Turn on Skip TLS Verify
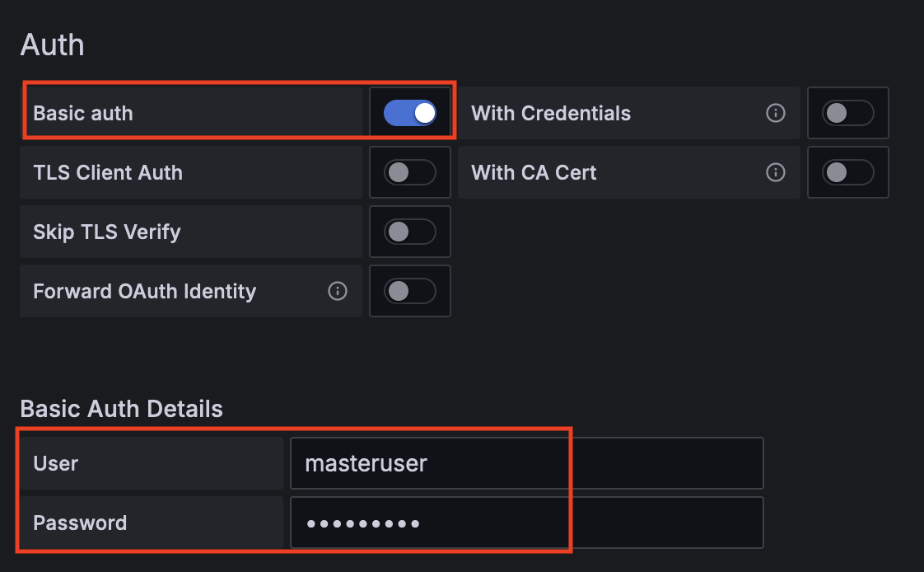 410,232
